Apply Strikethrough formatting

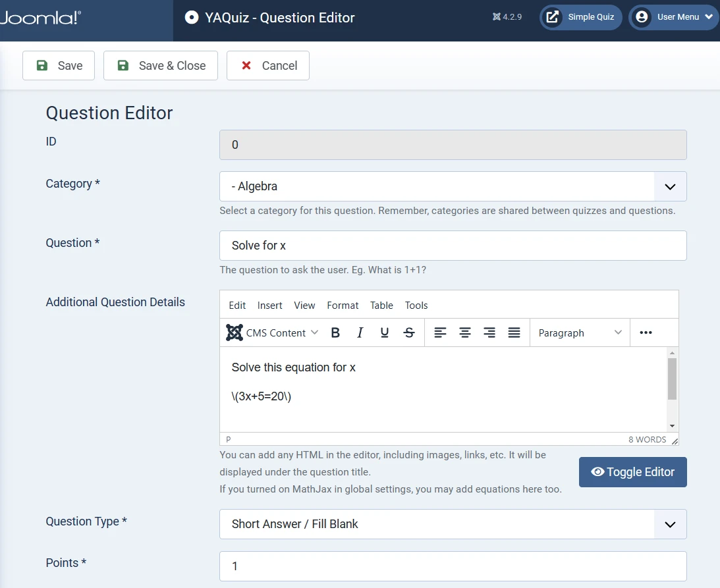[x=409, y=333]
